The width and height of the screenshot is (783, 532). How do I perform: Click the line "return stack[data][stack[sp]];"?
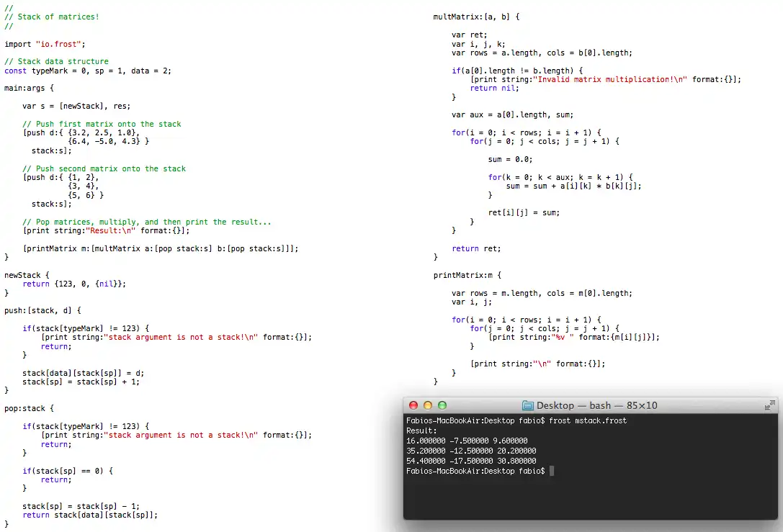pyautogui.click(x=90, y=515)
